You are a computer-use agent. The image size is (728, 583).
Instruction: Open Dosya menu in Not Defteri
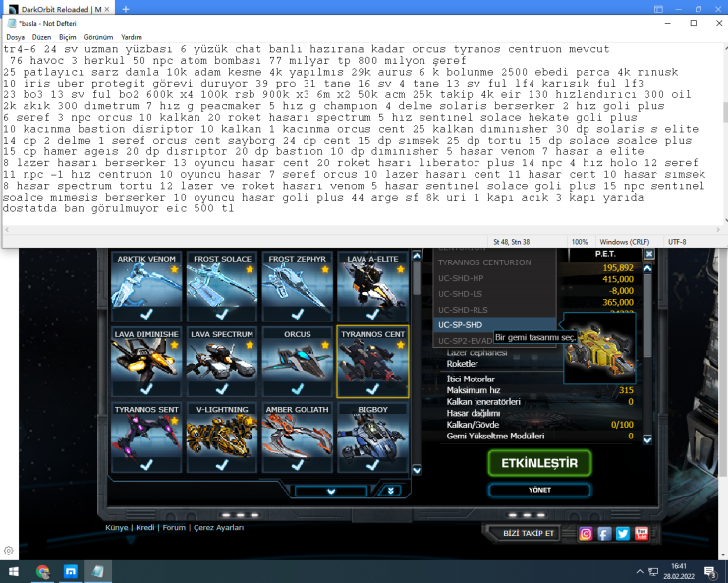click(16, 37)
